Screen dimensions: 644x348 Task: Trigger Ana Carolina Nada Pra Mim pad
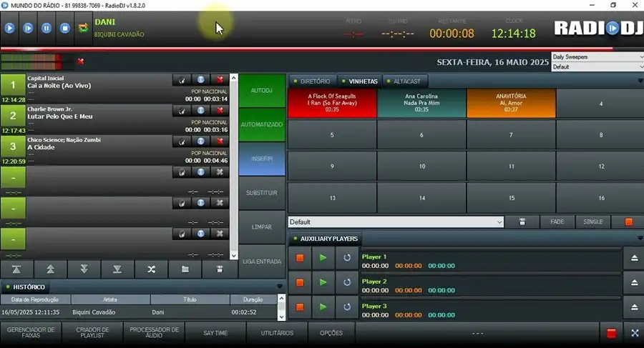tap(421, 103)
